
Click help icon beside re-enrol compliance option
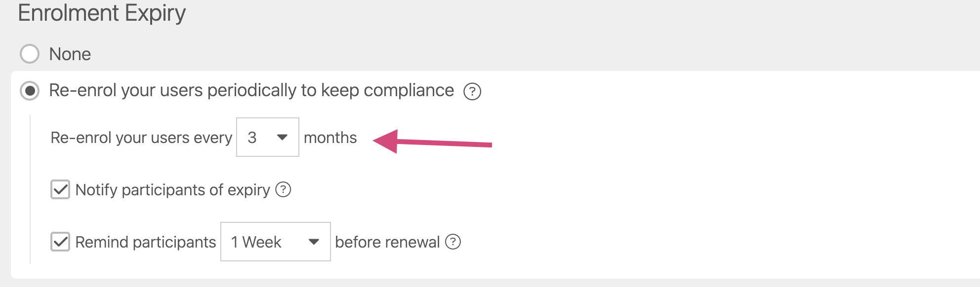click(x=472, y=91)
